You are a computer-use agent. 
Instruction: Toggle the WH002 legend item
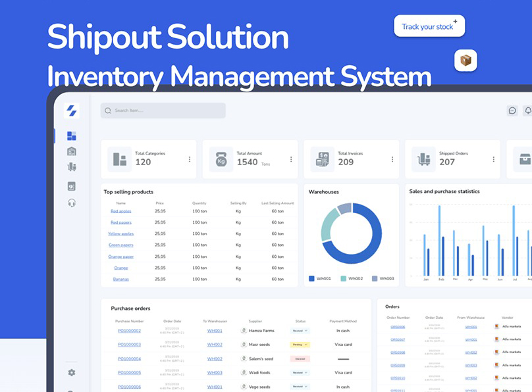click(351, 279)
